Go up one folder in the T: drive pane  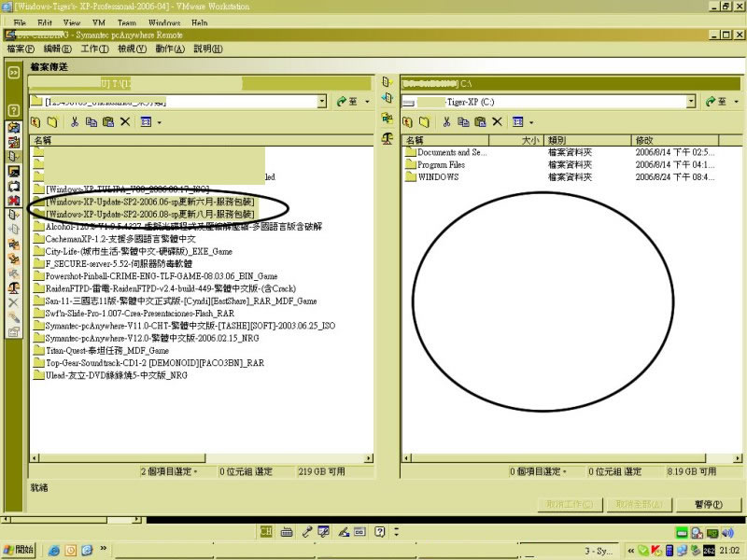click(35, 122)
